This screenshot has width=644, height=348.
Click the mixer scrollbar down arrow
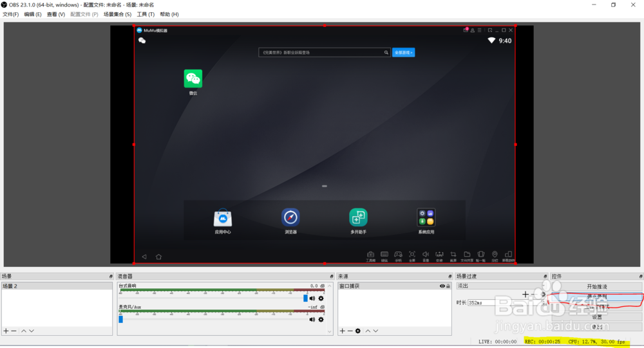pos(329,331)
